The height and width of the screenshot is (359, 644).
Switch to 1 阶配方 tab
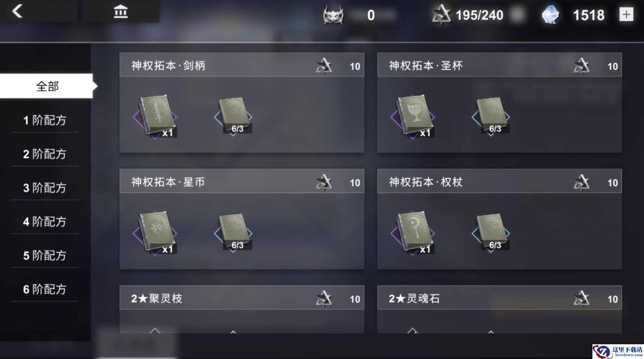[x=45, y=120]
